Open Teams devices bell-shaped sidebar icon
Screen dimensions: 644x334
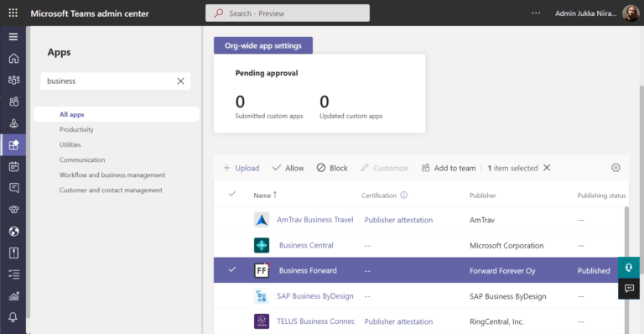13,123
